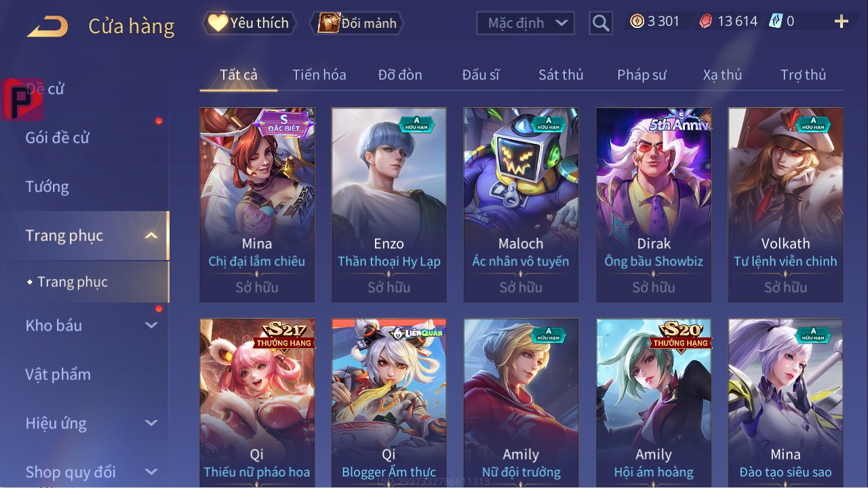Switch to the Sát thủ tab
The image size is (868, 488).
point(561,75)
